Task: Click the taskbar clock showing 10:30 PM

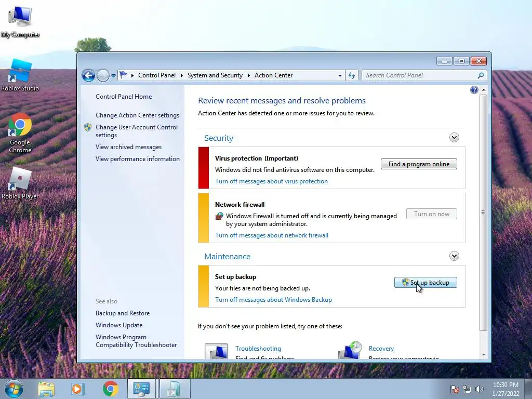Action: pos(506,389)
